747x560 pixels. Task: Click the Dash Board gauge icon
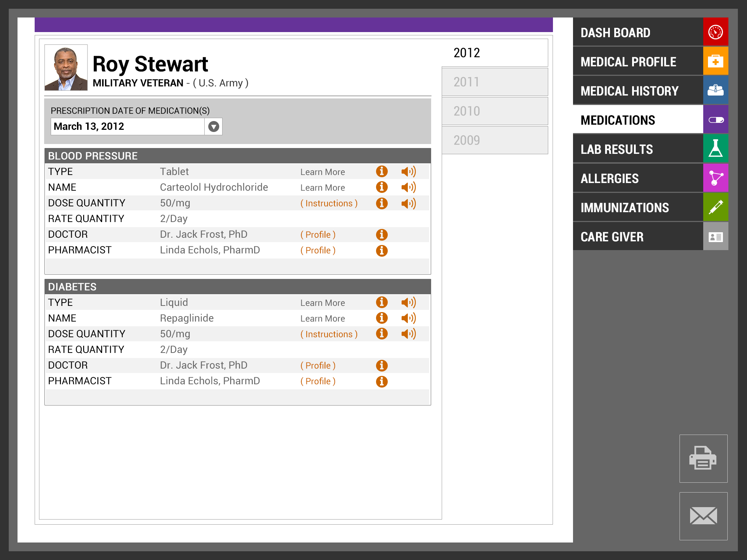click(x=715, y=32)
